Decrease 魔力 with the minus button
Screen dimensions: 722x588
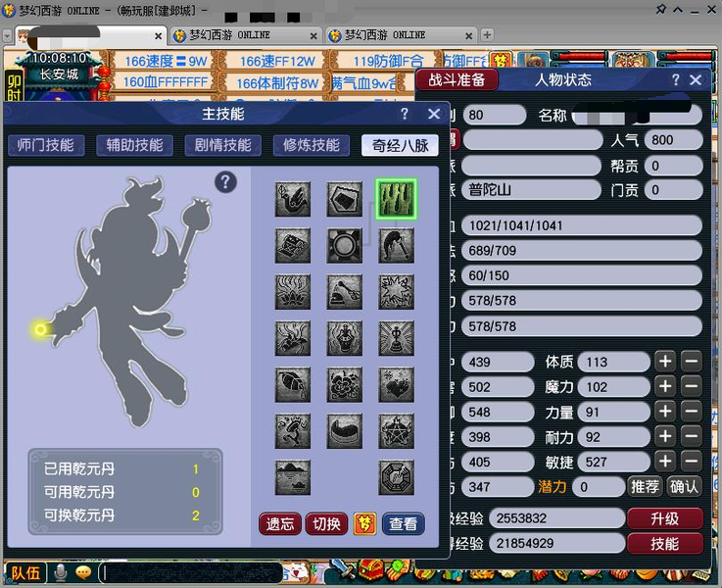click(x=692, y=386)
